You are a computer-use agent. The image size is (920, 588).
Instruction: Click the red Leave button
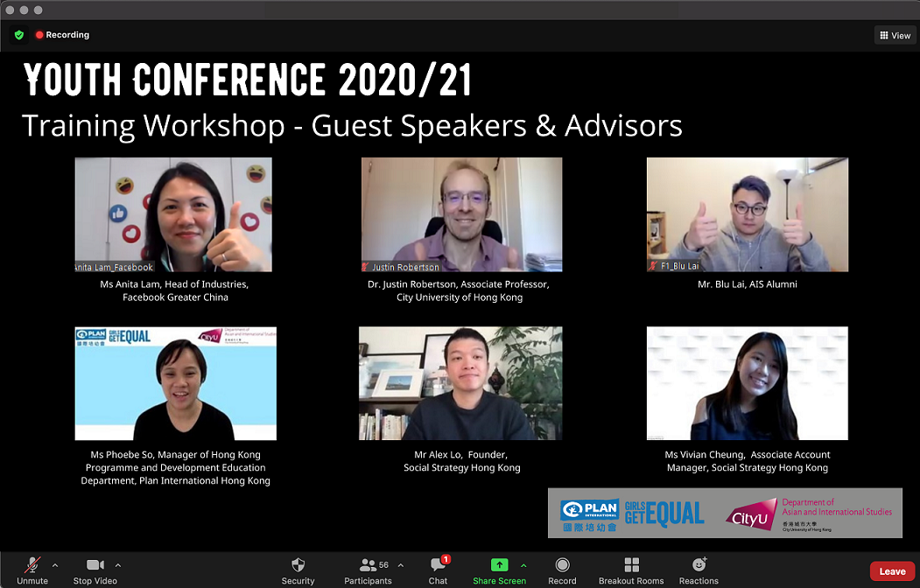pyautogui.click(x=892, y=571)
